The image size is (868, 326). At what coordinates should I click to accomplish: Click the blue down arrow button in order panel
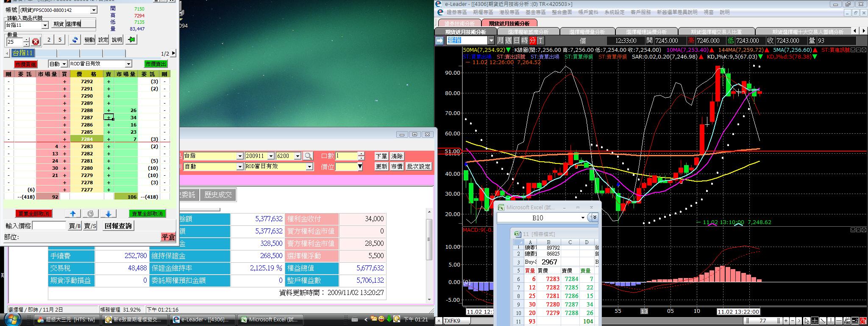[108, 214]
